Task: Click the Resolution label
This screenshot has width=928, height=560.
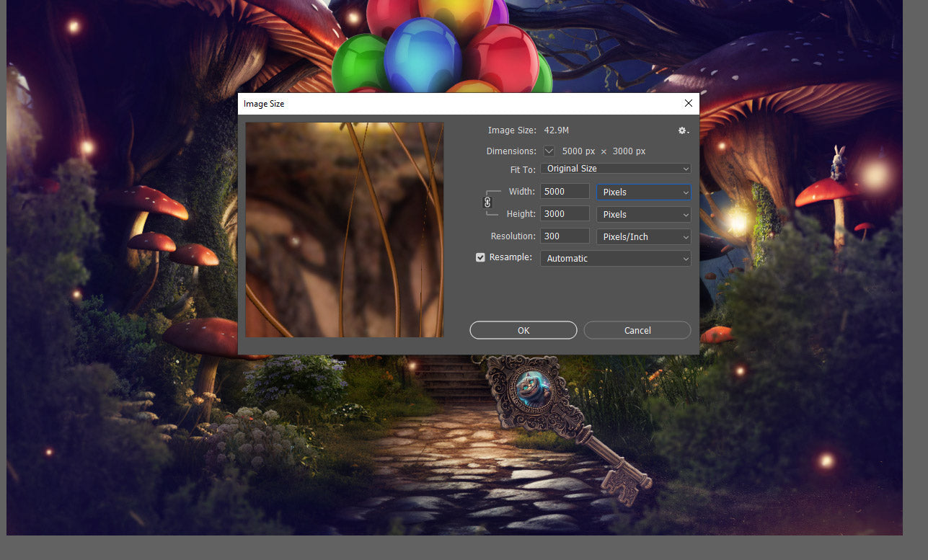Action: click(x=513, y=236)
